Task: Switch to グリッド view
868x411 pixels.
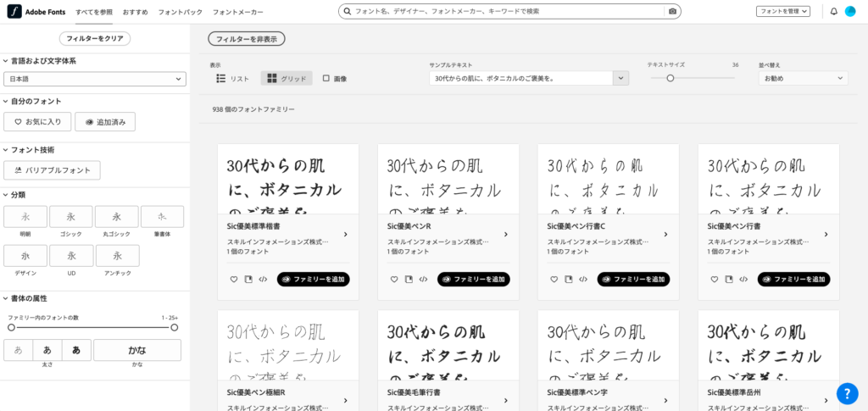Action: click(x=287, y=79)
